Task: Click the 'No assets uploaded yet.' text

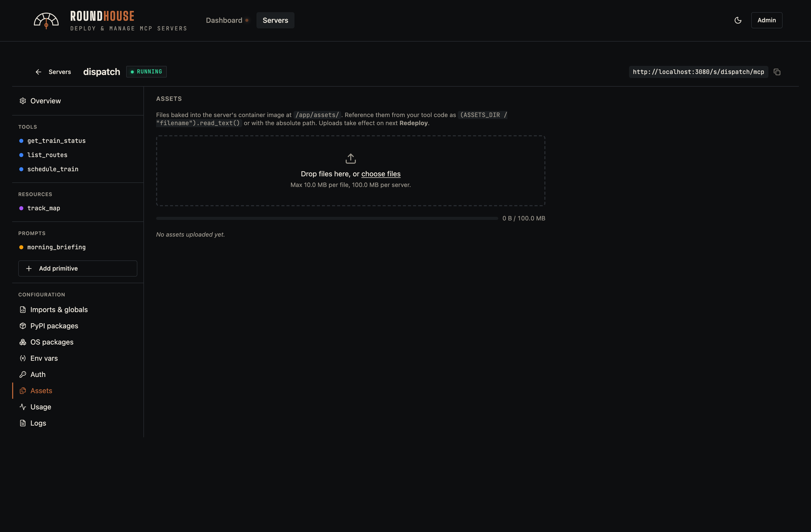Action: click(191, 234)
